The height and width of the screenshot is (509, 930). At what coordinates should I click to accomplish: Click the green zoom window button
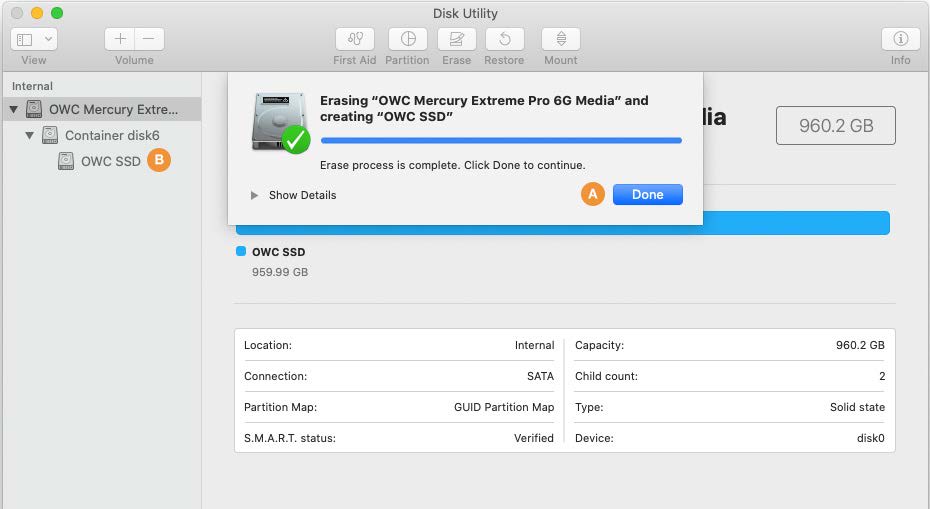coord(57,13)
